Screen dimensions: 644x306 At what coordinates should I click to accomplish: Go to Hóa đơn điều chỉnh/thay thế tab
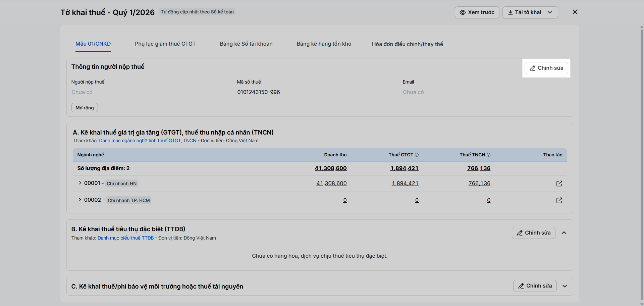(407, 44)
